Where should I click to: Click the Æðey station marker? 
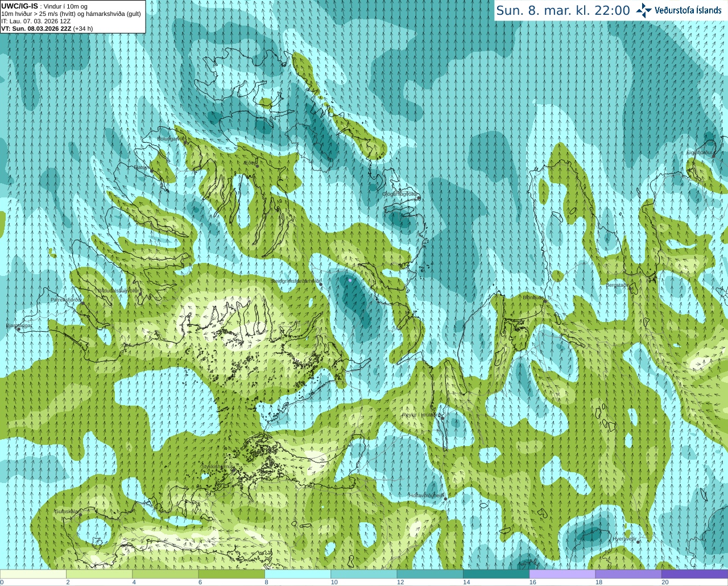[x=257, y=166]
